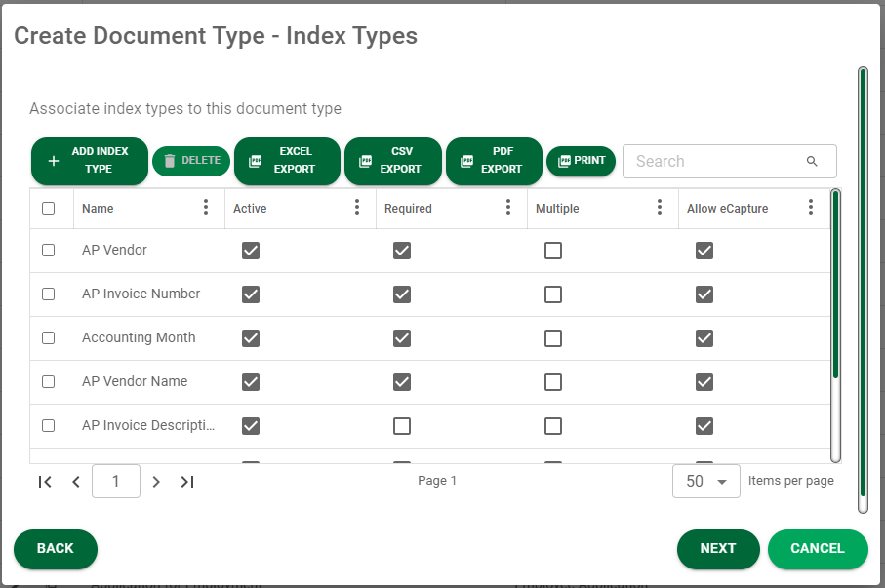Click the Page 1 label
This screenshot has width=885, height=588.
click(437, 480)
